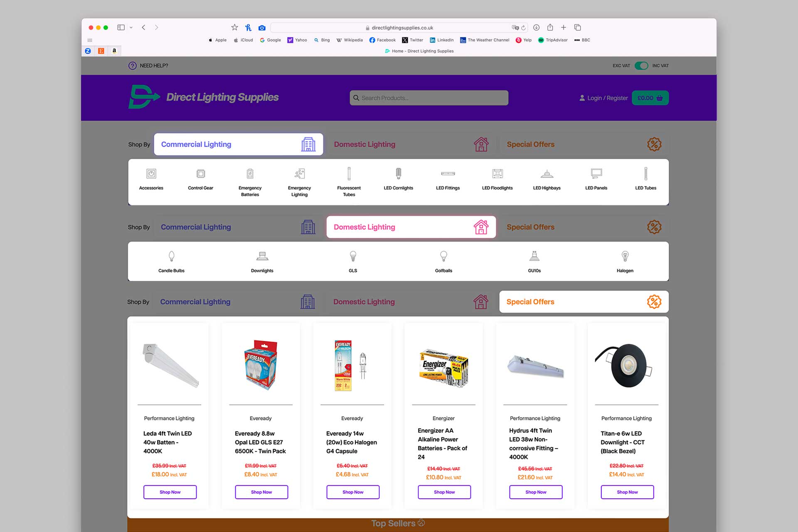Focus the Search Products field

pos(429,98)
